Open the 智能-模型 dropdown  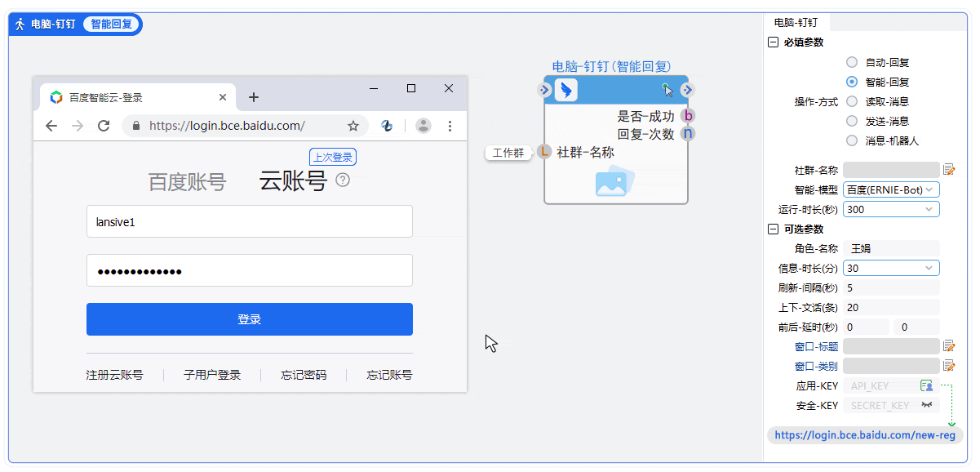pyautogui.click(x=891, y=189)
